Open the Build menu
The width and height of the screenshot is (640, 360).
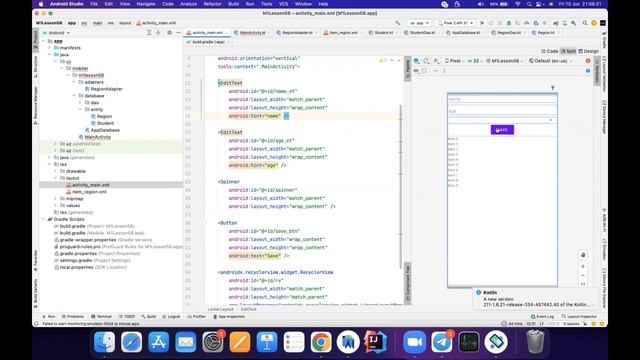pos(233,4)
